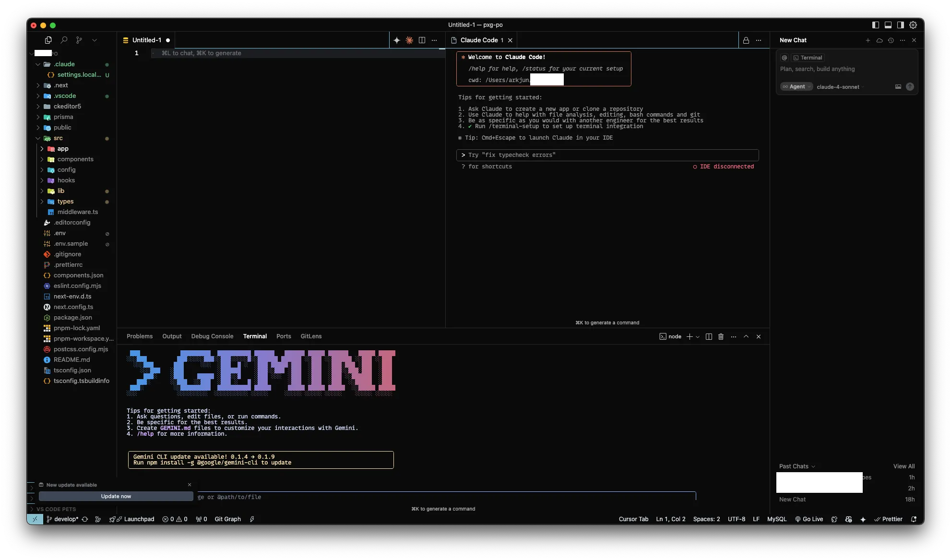Screen dimensions: 951x560
Task: Open more actions ellipsis in Claude Code group
Action: pos(759,40)
